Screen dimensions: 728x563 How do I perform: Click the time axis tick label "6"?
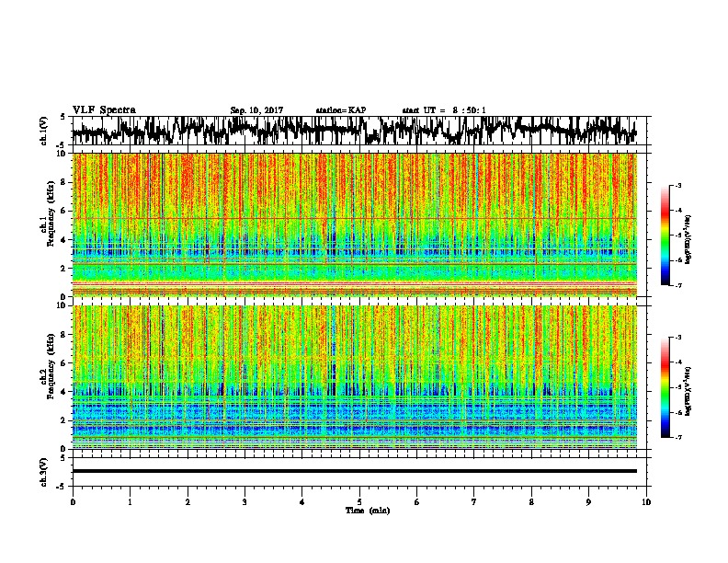tap(417, 502)
